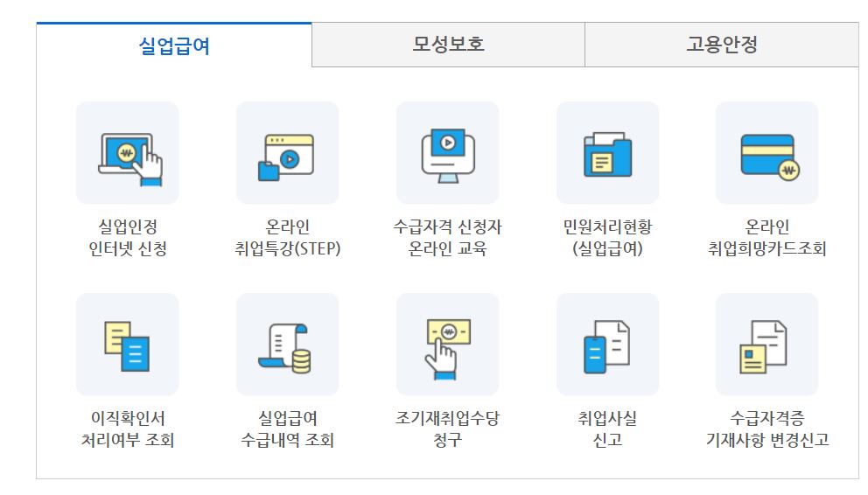Screen dimensions: 868x495
Task: Open the 실업급여 수급내역 조회 label
Action: click(x=287, y=429)
